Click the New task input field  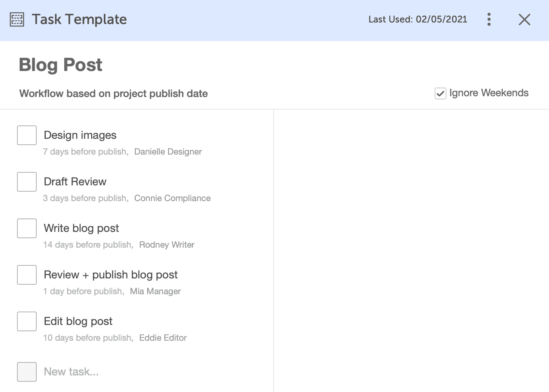point(71,371)
